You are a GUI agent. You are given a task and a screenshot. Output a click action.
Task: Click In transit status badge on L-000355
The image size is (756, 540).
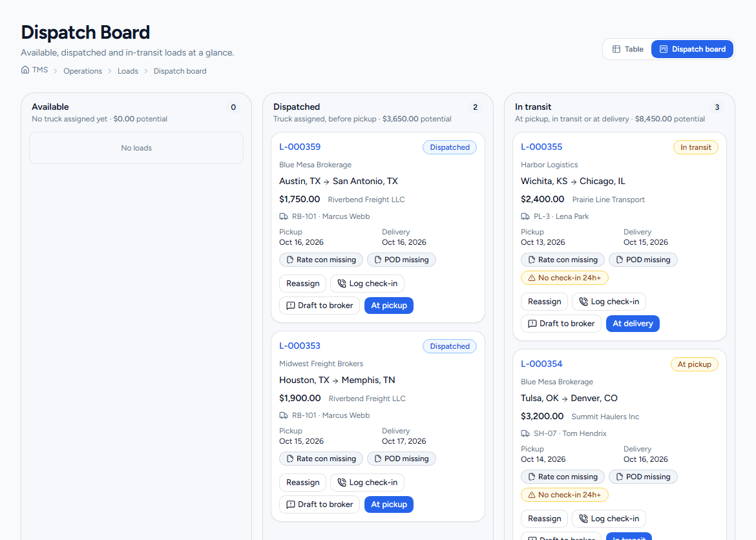[696, 147]
